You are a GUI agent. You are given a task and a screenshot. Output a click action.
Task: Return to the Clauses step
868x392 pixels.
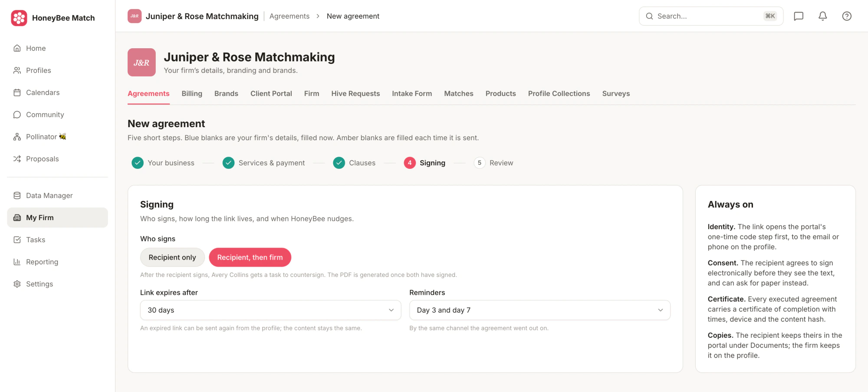(354, 163)
